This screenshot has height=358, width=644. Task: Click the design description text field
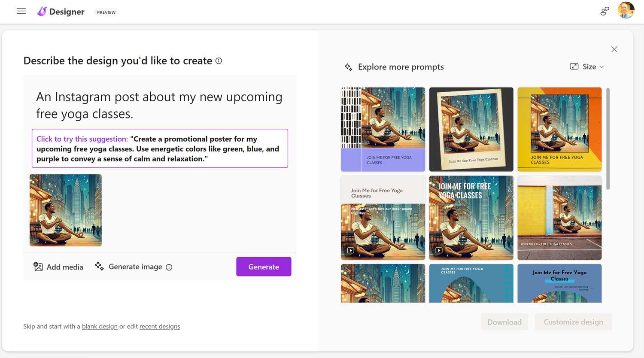pos(160,105)
